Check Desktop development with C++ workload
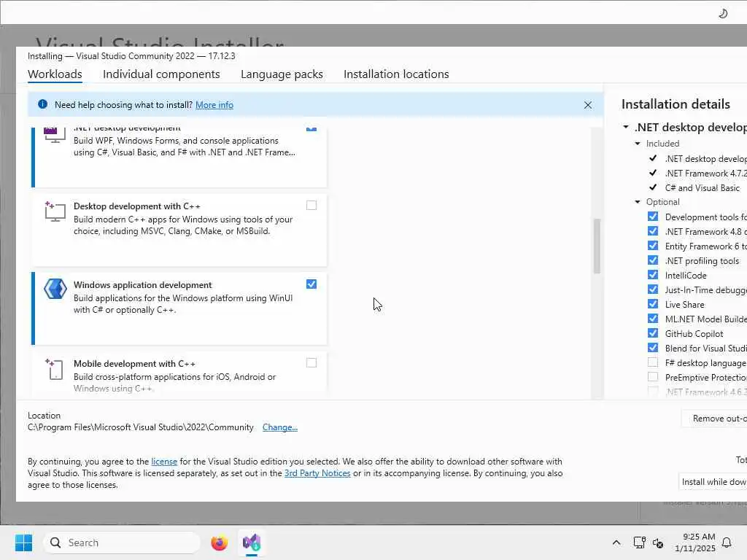 point(311,205)
